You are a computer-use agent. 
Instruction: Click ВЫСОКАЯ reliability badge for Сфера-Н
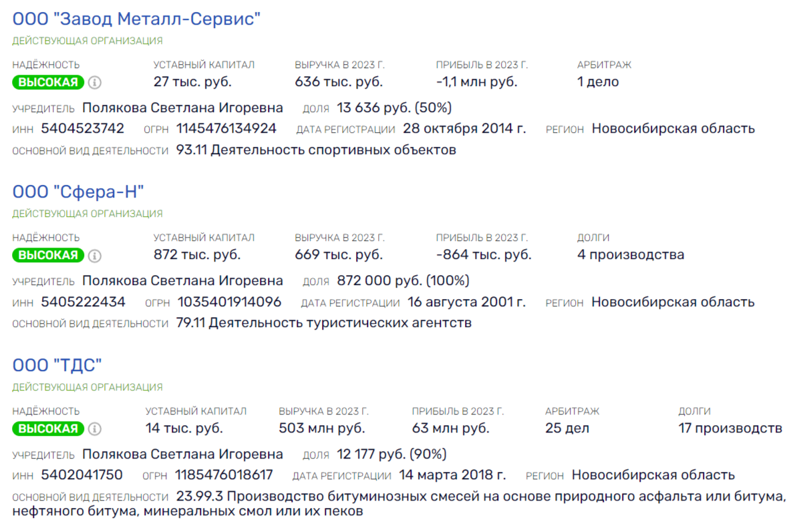pyautogui.click(x=48, y=256)
